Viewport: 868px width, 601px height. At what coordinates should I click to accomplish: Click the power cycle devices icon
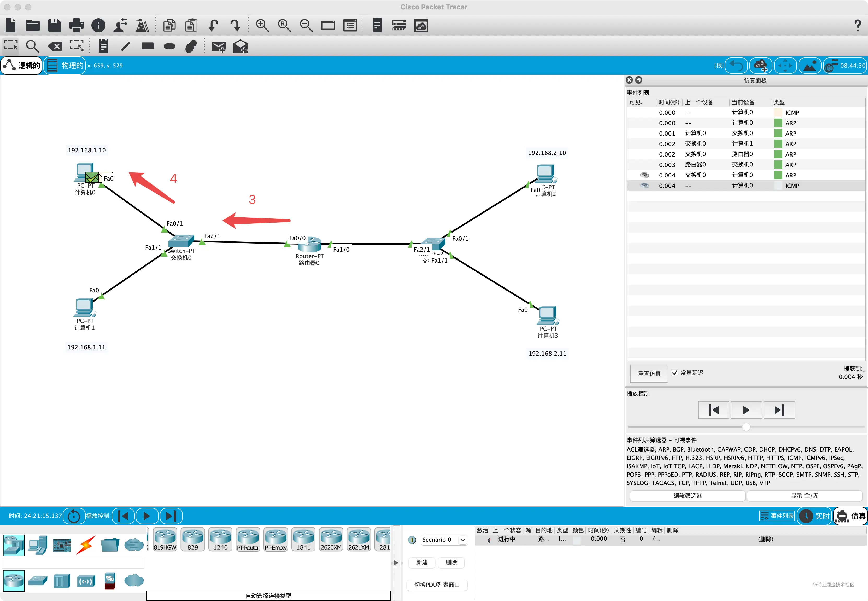click(x=74, y=516)
